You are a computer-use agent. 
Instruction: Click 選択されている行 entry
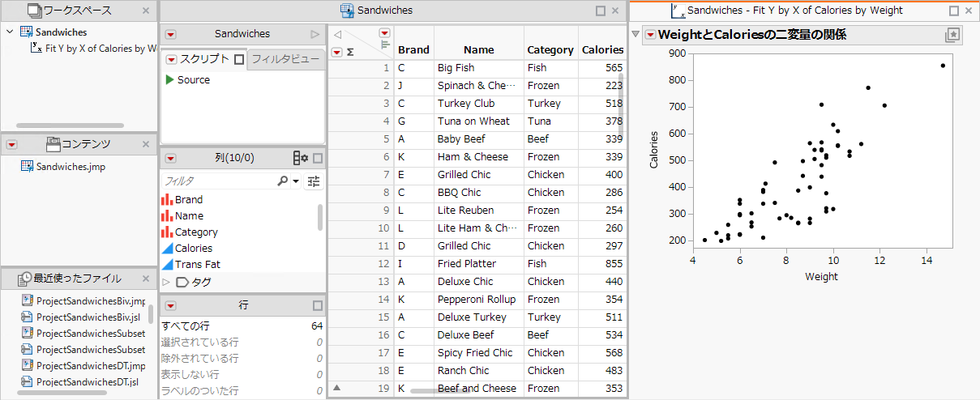[x=242, y=342]
